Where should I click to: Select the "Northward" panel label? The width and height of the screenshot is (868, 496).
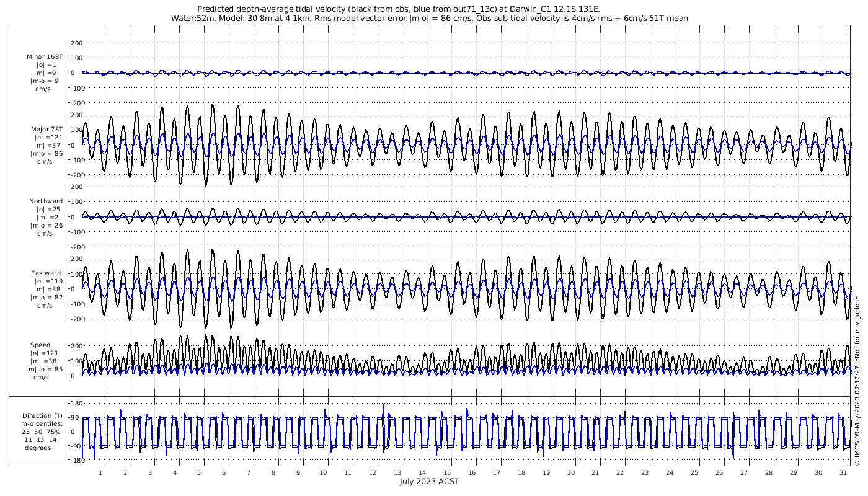46,201
